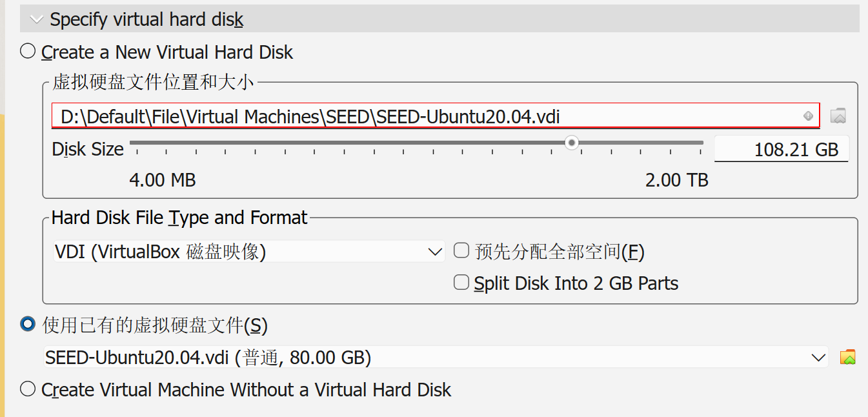868x417 pixels.
Task: Collapse the Specify virtual hard disk section chevron
Action: (x=36, y=20)
